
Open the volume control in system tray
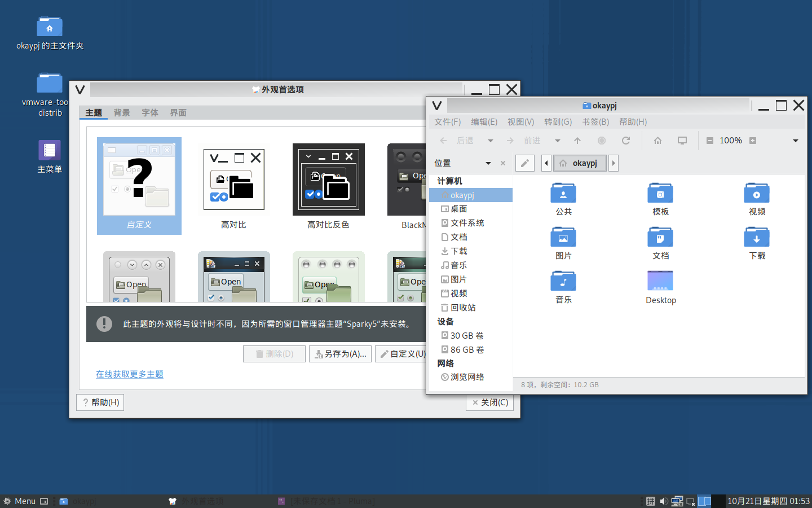664,501
